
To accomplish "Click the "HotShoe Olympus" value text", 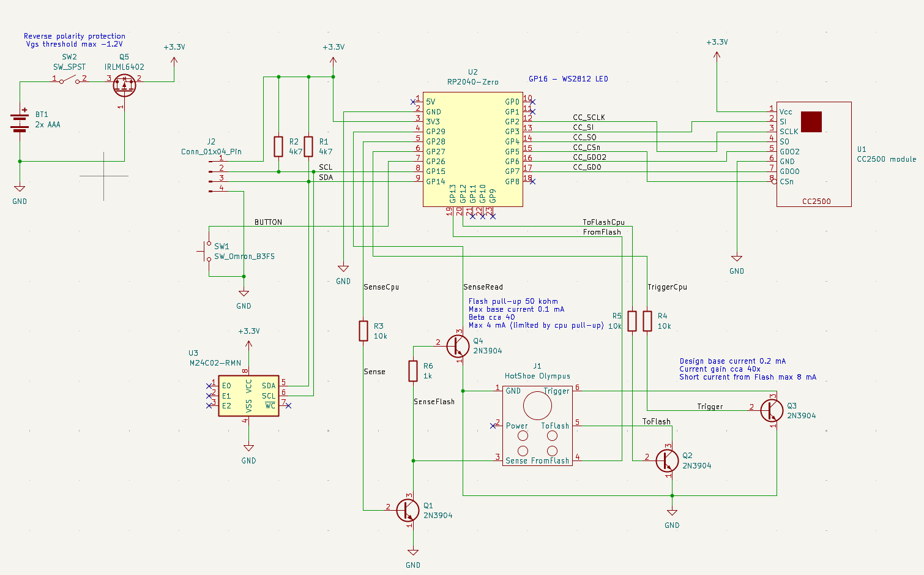I will [x=537, y=376].
